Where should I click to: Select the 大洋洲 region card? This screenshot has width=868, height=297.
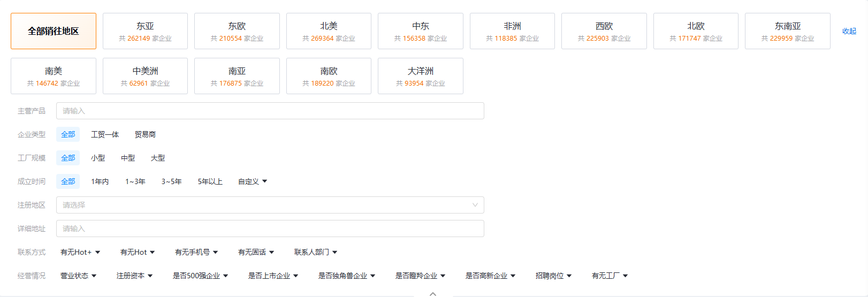[x=420, y=76]
